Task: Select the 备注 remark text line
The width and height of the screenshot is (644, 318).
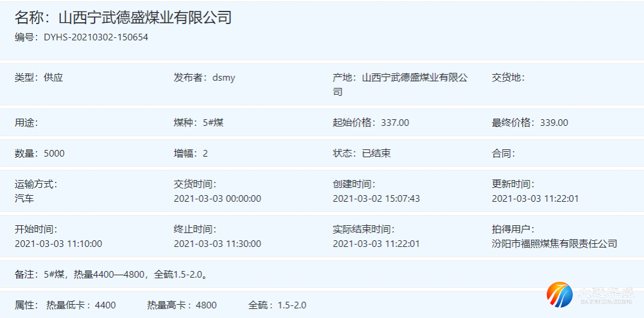Action: click(x=112, y=275)
